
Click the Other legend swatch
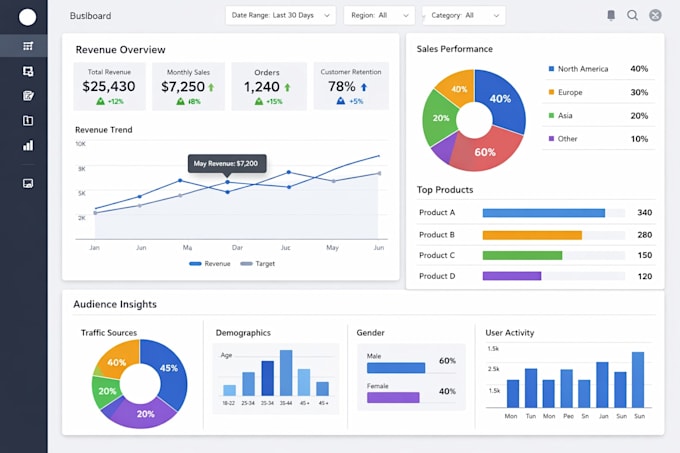[x=551, y=139]
